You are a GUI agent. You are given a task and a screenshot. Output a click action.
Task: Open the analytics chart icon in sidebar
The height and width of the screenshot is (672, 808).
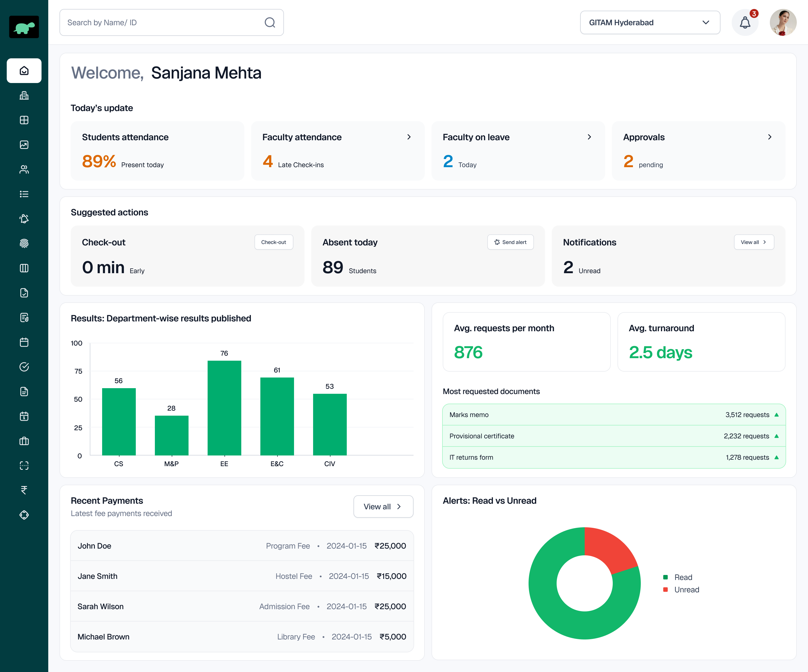pos(24,145)
